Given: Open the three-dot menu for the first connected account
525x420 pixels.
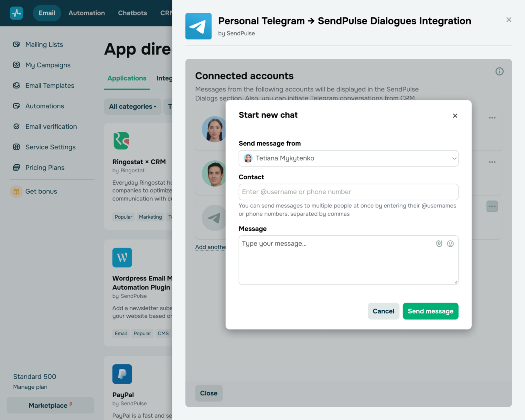Looking at the screenshot, I should (x=492, y=118).
